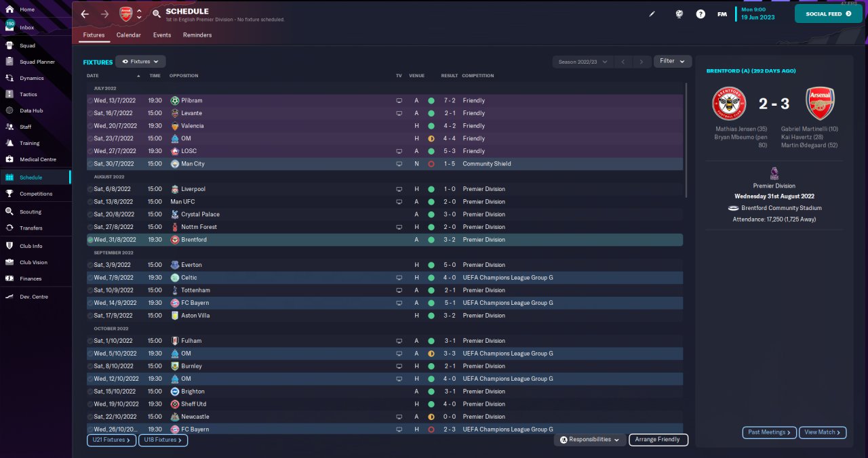This screenshot has width=868, height=458.
Task: Open the Finances icon
Action: coord(9,278)
